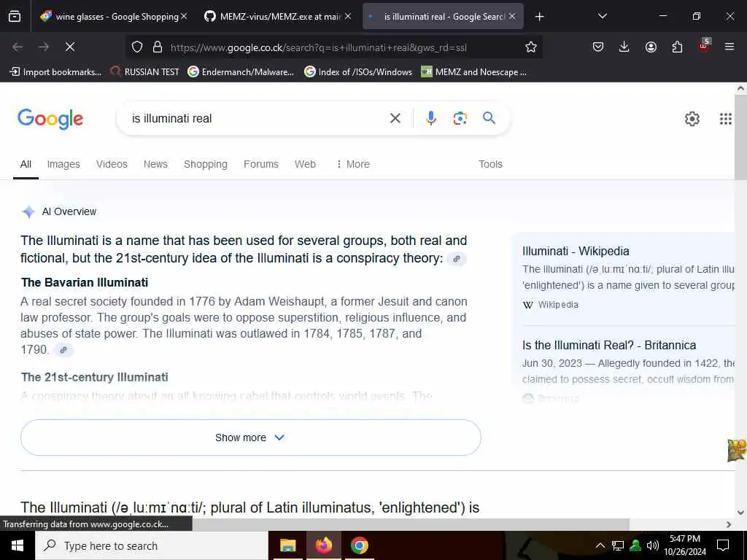
Task: Close the wine glasses tab
Action: click(184, 16)
